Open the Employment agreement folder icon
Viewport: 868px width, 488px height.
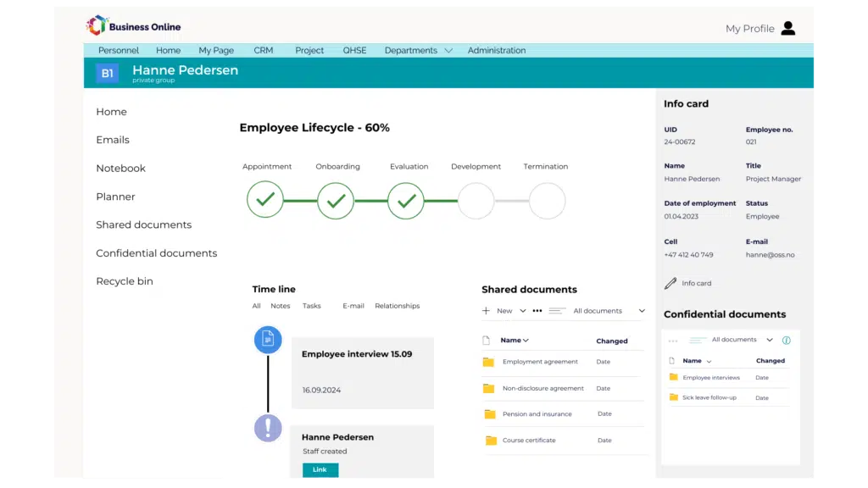488,362
